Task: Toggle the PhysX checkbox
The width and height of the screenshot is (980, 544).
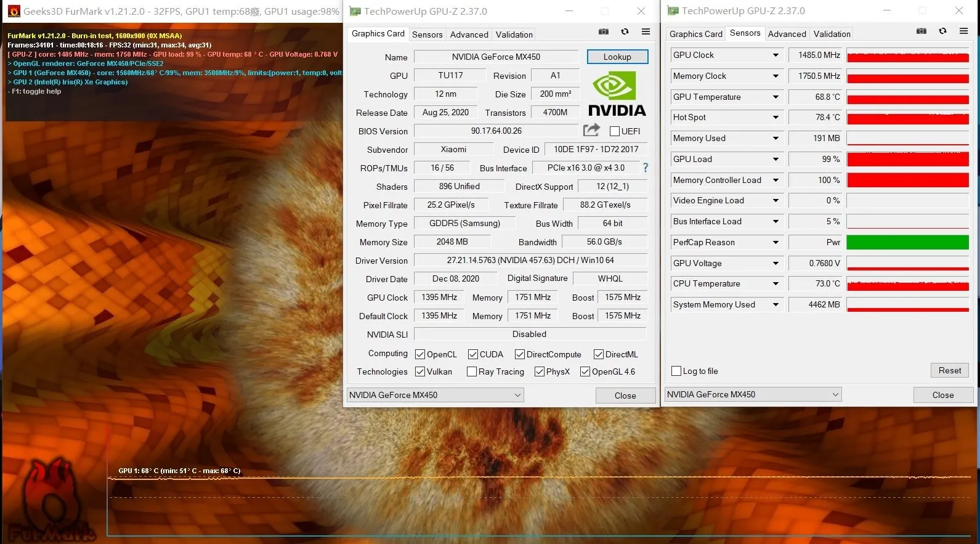Action: pos(540,371)
